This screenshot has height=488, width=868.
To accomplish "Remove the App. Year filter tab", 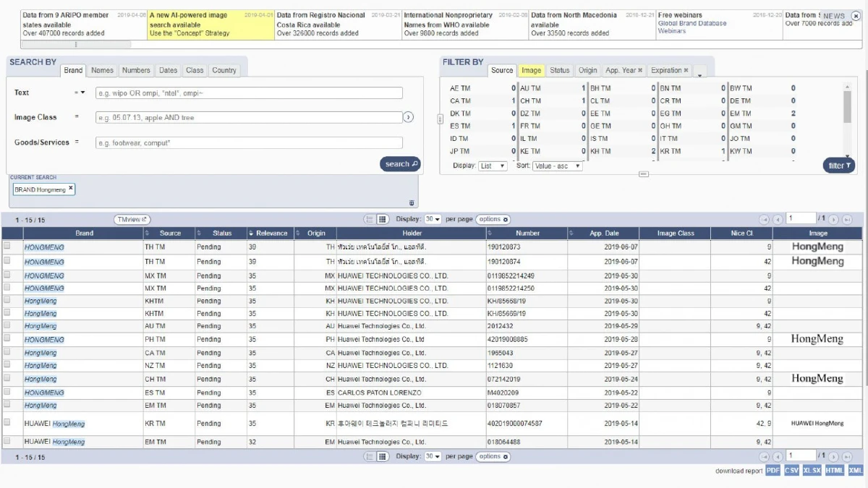I will click(640, 71).
